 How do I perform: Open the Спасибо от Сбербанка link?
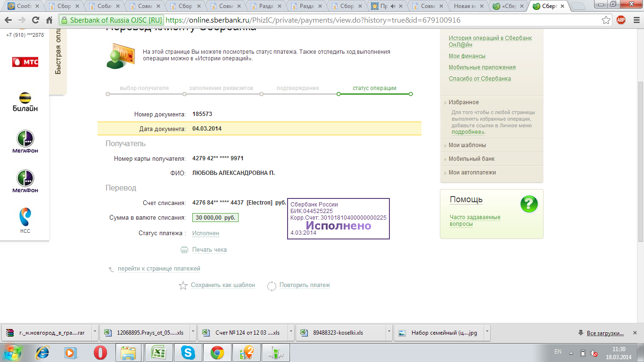coord(480,79)
